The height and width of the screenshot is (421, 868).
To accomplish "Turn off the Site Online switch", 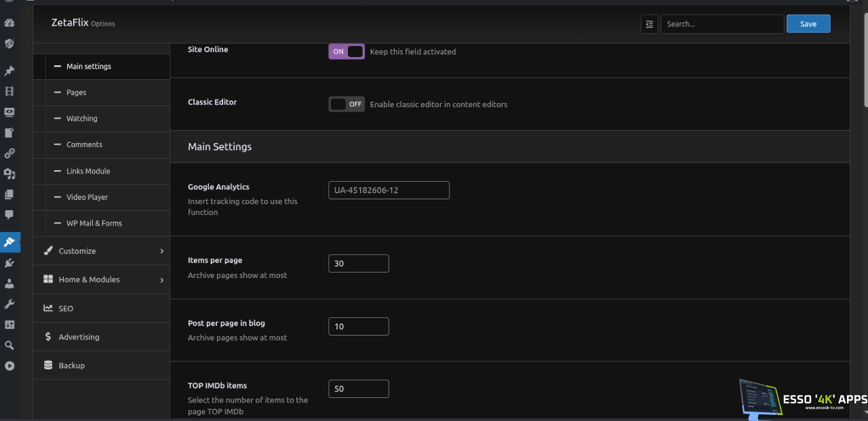I will coord(347,52).
